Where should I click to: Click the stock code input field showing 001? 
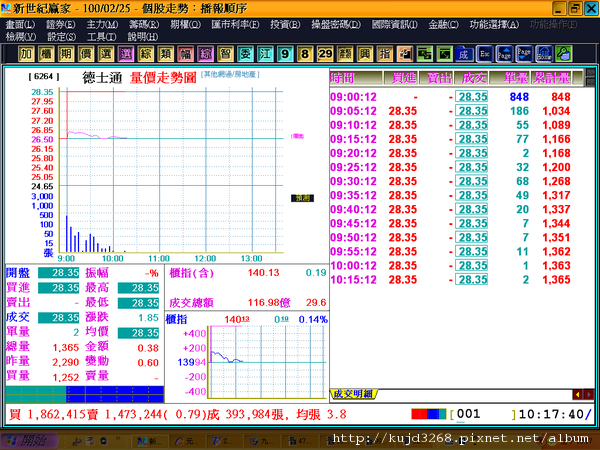483,414
